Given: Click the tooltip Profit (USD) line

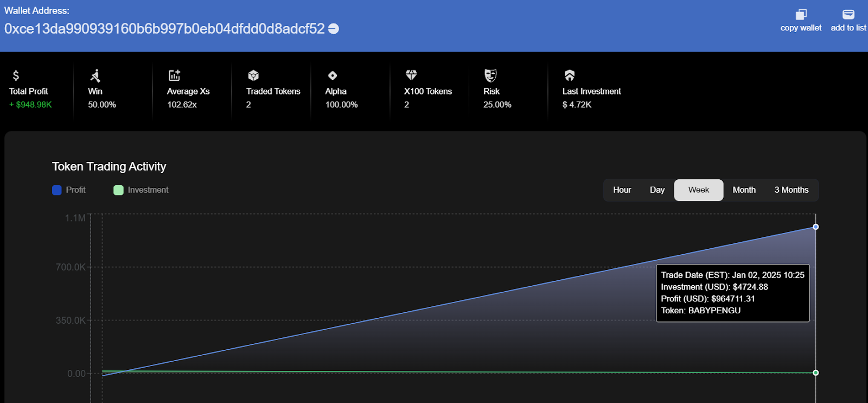Looking at the screenshot, I should pyautogui.click(x=708, y=299).
